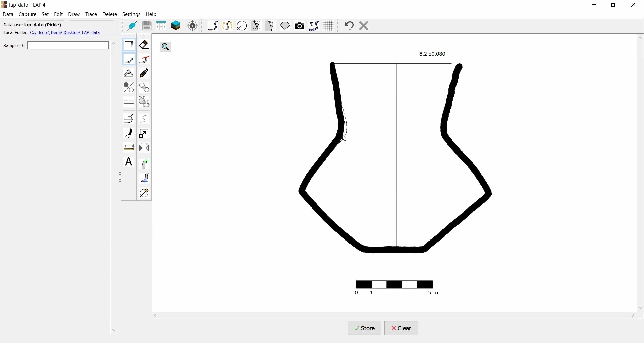Open the Settings menu

click(132, 15)
